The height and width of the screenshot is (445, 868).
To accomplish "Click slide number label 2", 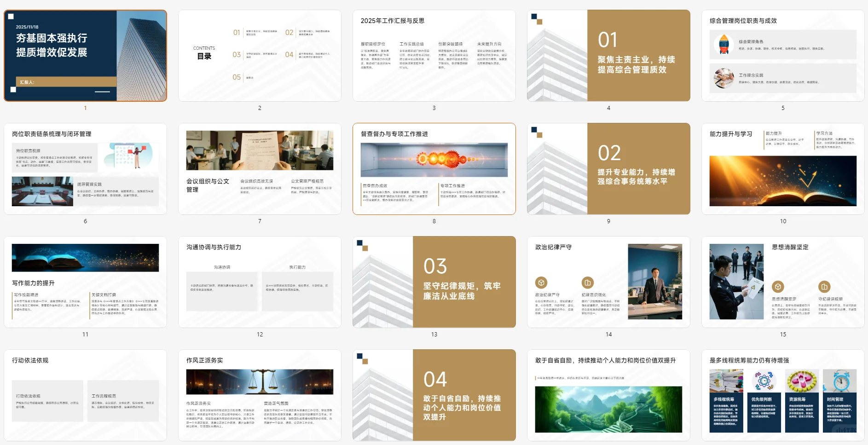I will coord(260,108).
